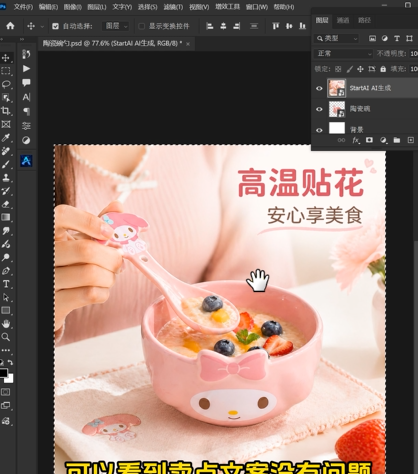Select the Eyedropper tool
The image size is (418, 474).
click(x=6, y=138)
